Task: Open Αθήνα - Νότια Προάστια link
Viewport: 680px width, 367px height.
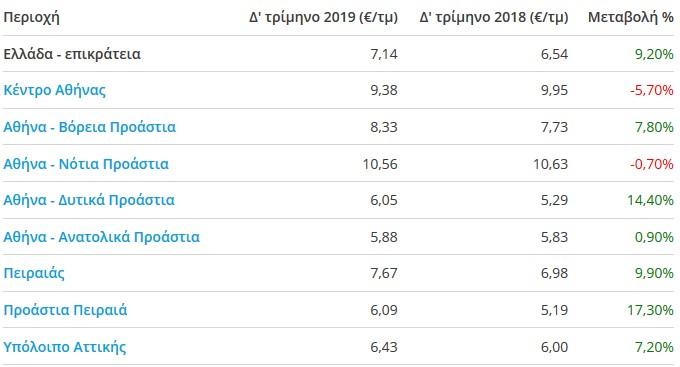Action: point(86,164)
